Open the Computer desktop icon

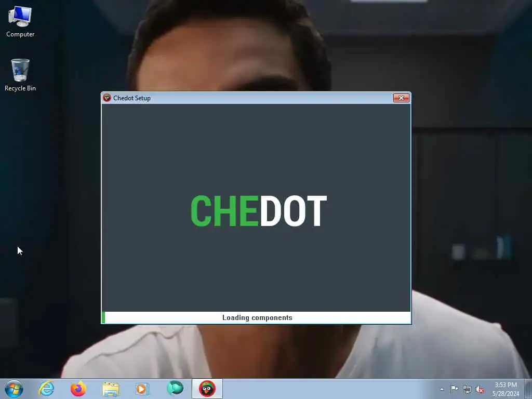pos(20,21)
